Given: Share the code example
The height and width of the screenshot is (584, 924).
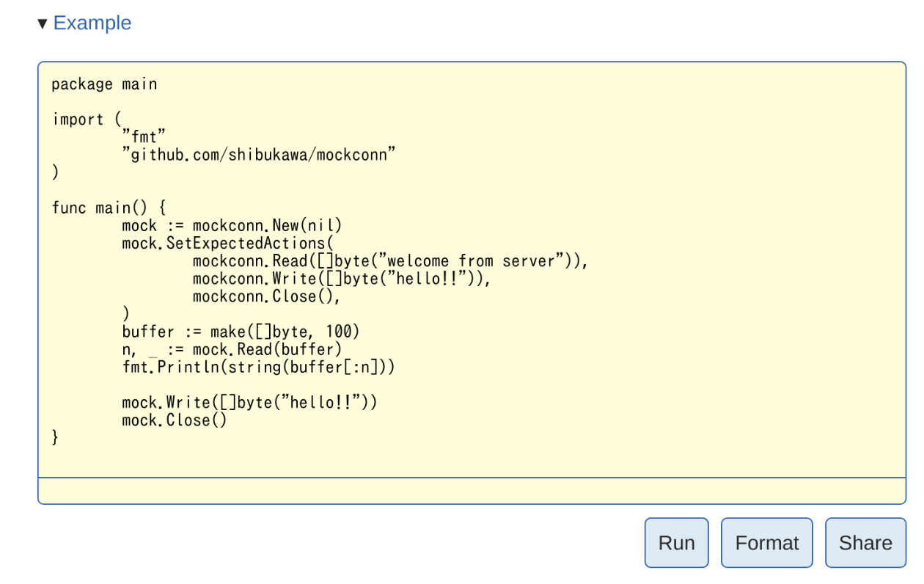Looking at the screenshot, I should (865, 543).
